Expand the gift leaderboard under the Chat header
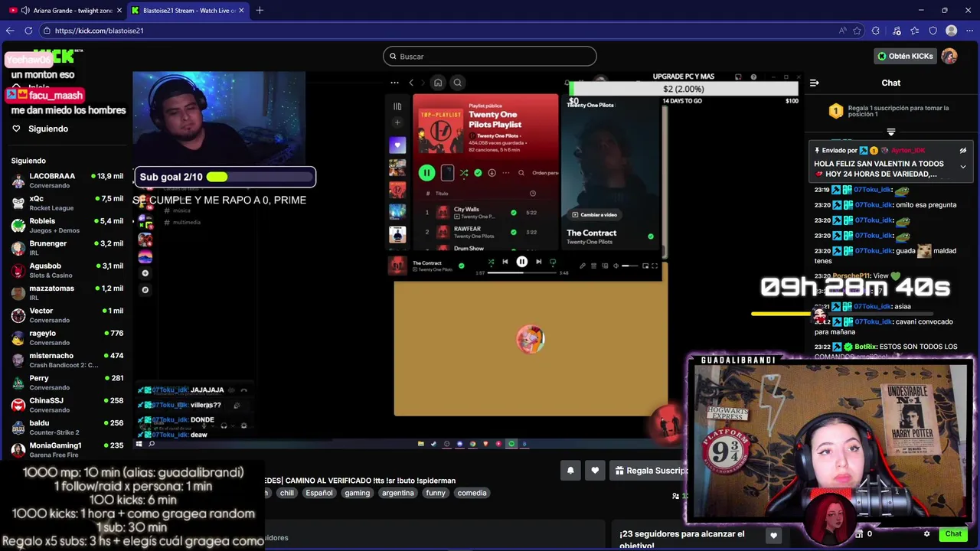The height and width of the screenshot is (551, 980). click(x=890, y=132)
